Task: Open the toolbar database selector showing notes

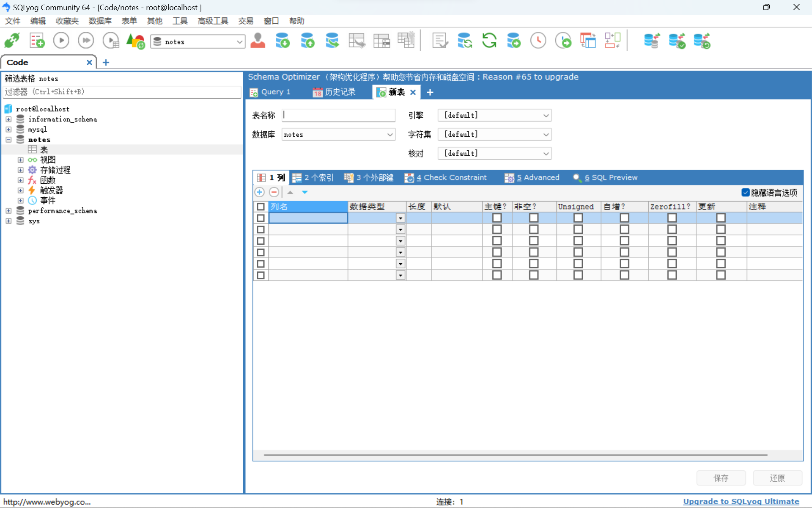Action: pyautogui.click(x=198, y=41)
